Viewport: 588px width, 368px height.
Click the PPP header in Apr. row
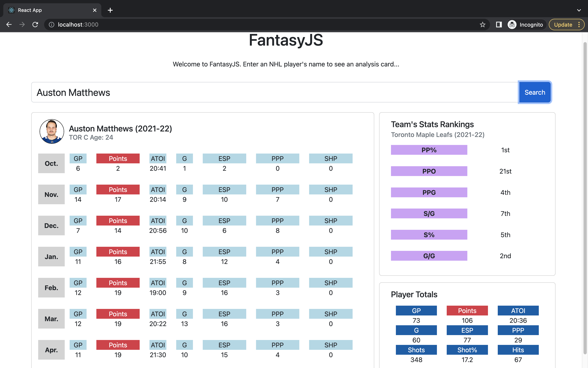click(x=277, y=345)
